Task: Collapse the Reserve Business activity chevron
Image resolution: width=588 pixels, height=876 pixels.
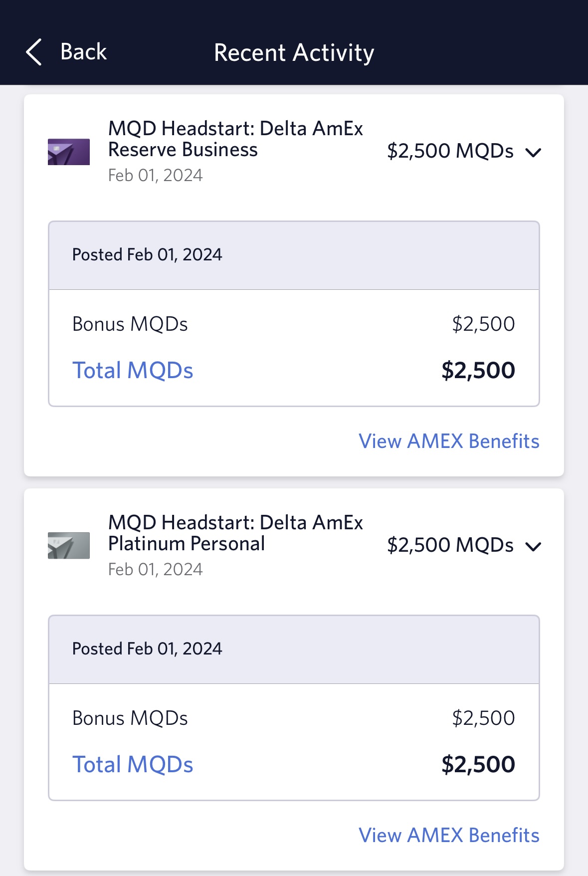Action: (x=533, y=152)
